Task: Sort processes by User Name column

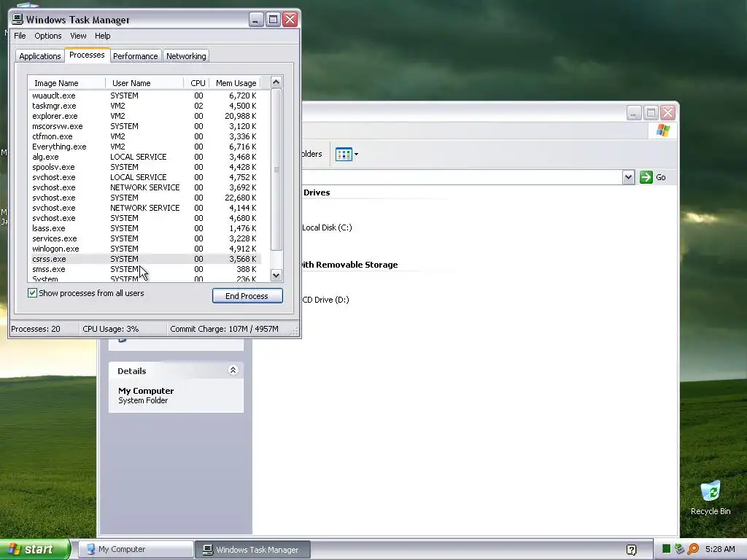Action: tap(144, 83)
